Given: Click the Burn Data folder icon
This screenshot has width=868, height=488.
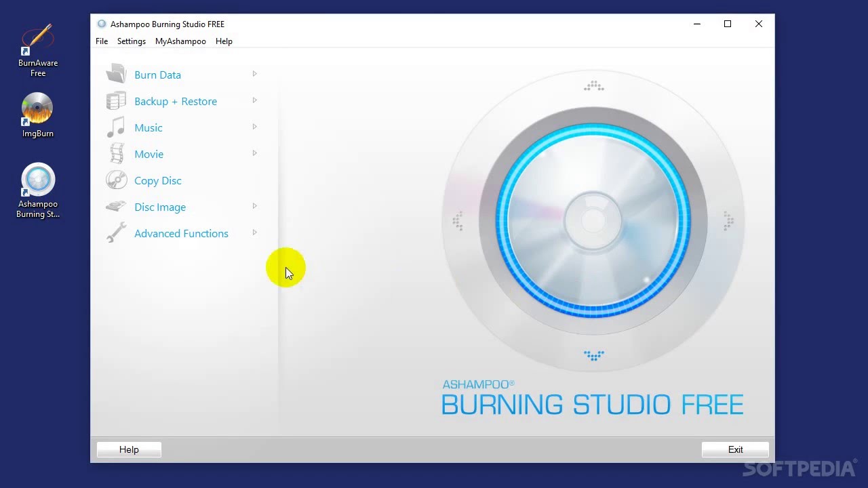Looking at the screenshot, I should pyautogui.click(x=116, y=74).
